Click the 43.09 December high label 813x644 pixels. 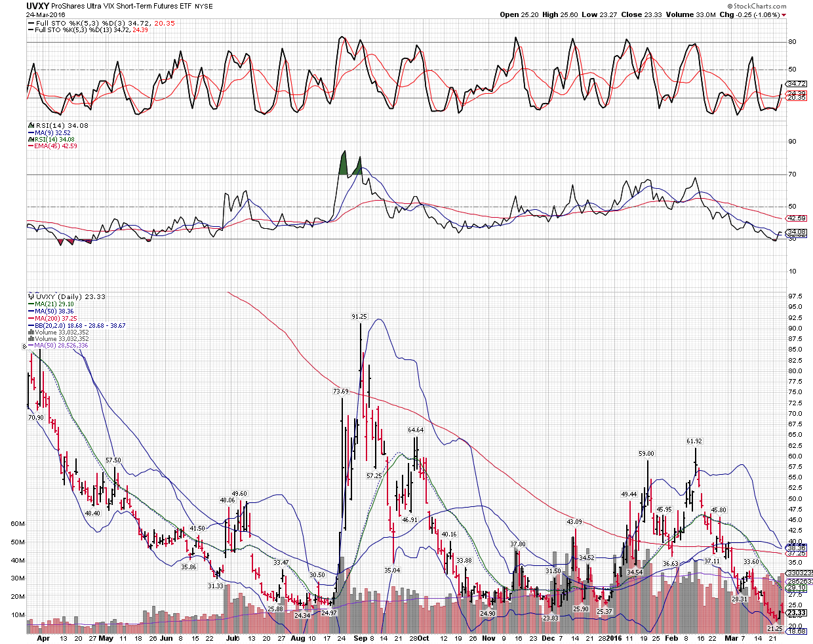574,522
